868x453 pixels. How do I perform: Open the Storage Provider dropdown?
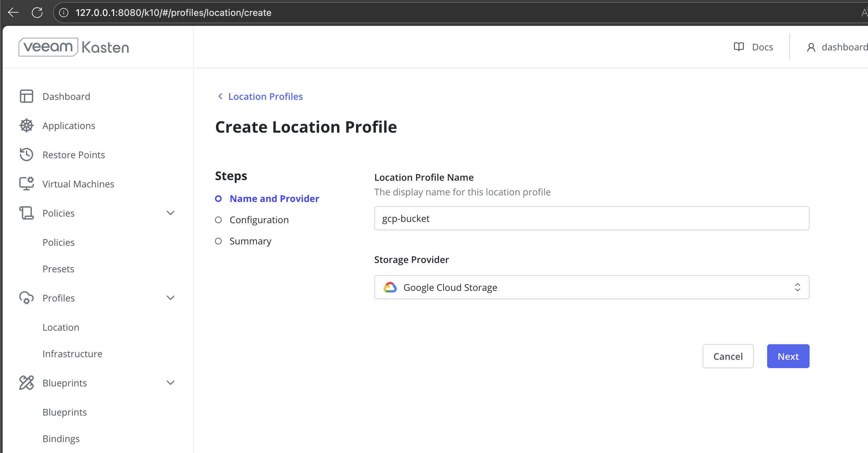591,287
